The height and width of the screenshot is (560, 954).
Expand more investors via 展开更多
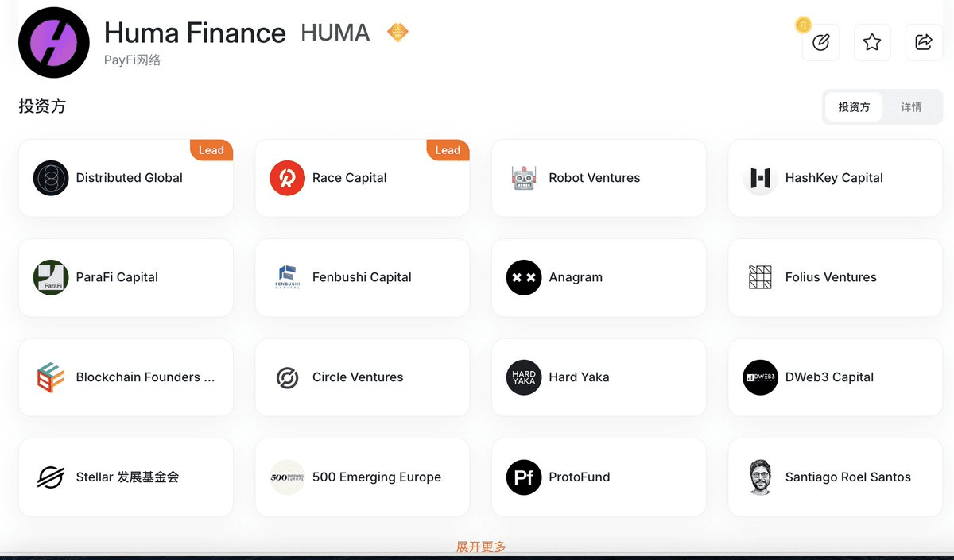(x=481, y=546)
